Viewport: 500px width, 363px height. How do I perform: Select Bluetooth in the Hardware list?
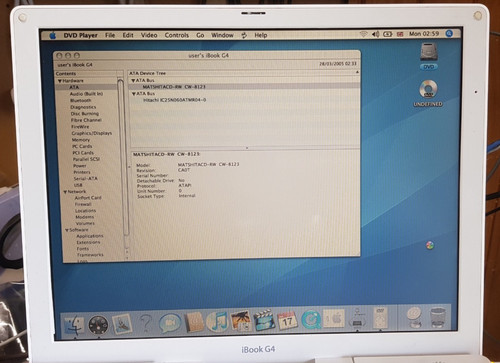81,100
